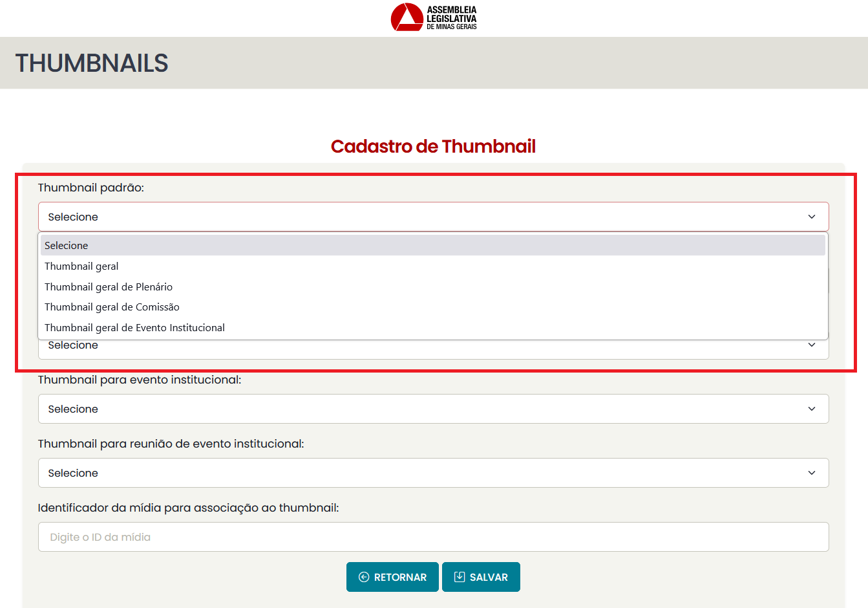The width and height of the screenshot is (868, 608).
Task: Click the chevron of the select partly hidden behind the list
Action: click(812, 346)
